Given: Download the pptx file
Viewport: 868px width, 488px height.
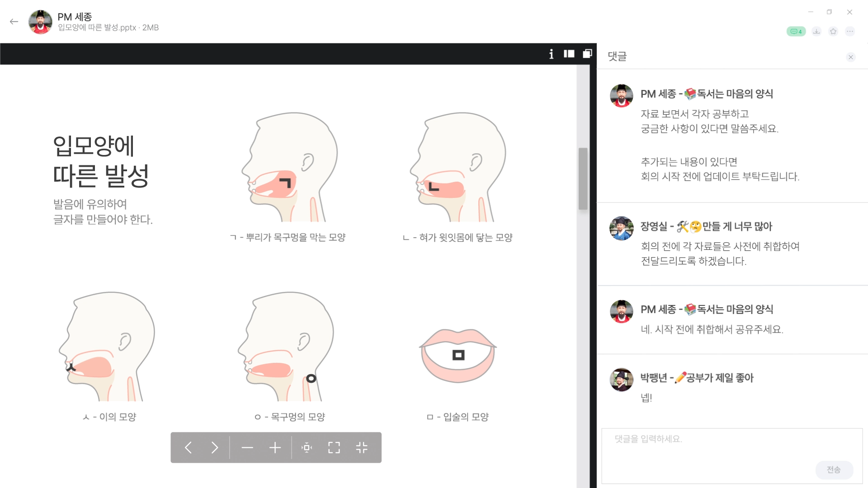Looking at the screenshot, I should [816, 31].
